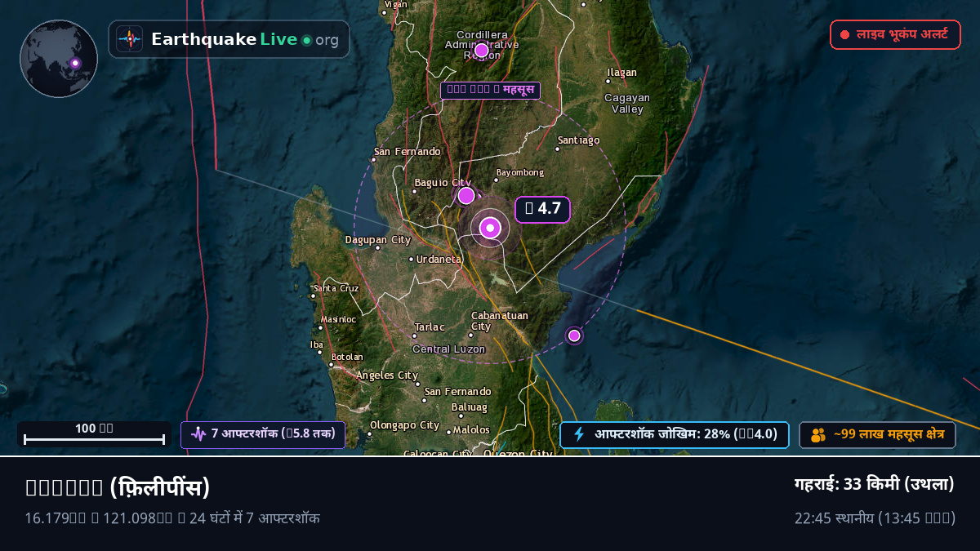Click the aftershock marker at Baguio City
The image size is (980, 551).
[x=466, y=195]
